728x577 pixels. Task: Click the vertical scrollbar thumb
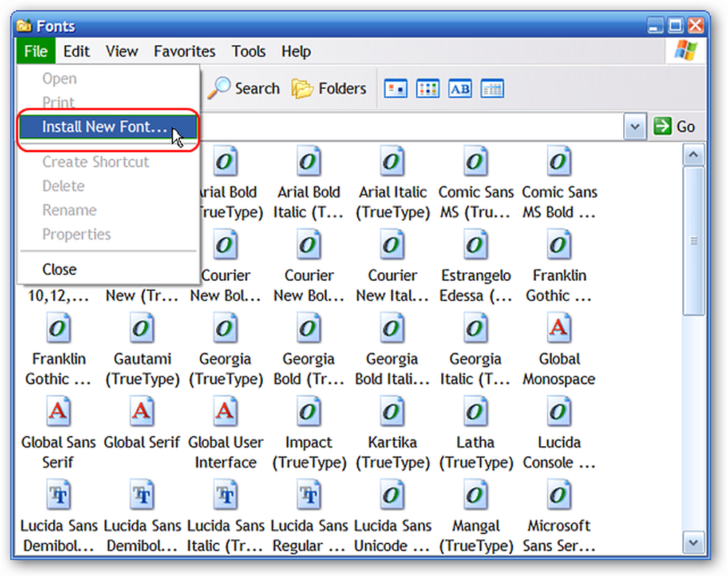694,242
